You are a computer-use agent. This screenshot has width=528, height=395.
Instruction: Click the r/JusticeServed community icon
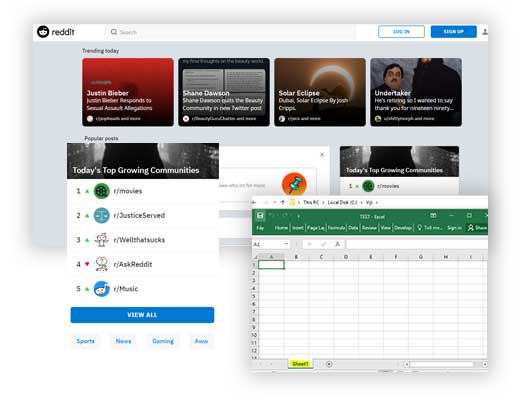(x=101, y=216)
